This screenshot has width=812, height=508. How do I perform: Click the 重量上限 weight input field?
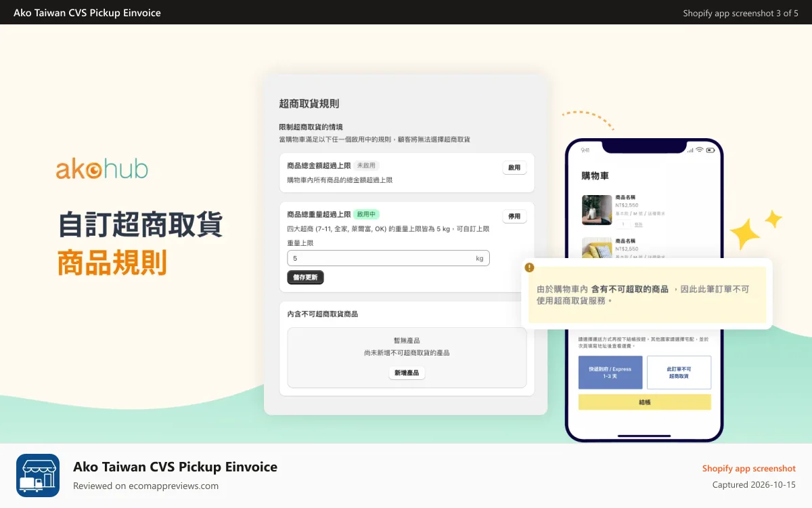388,258
